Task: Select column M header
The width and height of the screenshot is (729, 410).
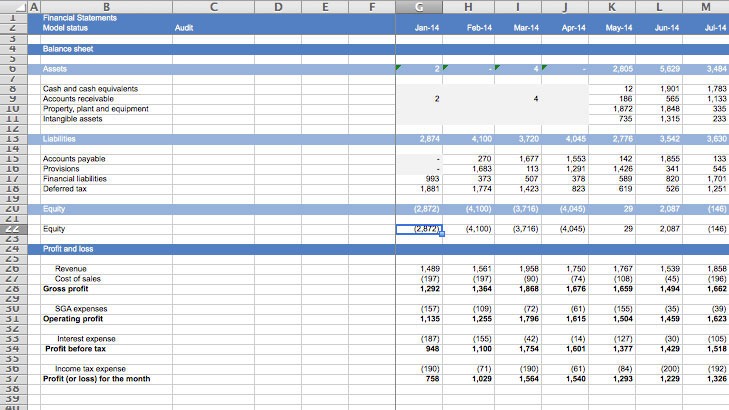Action: (x=706, y=8)
